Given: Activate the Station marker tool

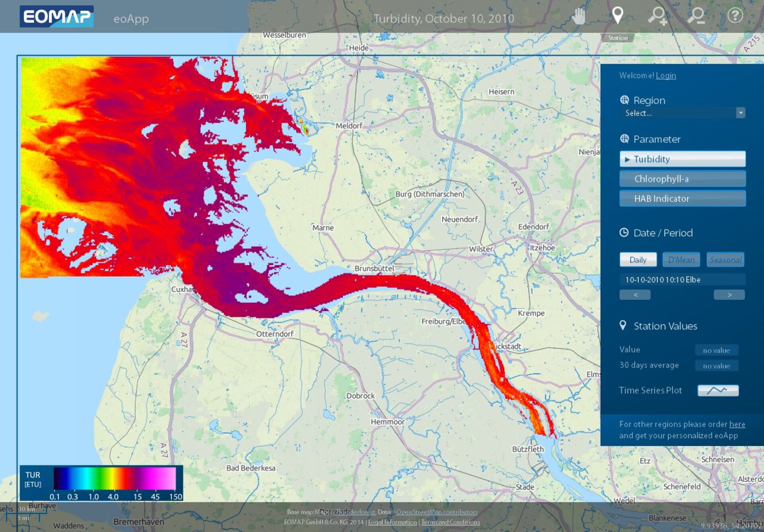Looking at the screenshot, I should click(x=617, y=16).
